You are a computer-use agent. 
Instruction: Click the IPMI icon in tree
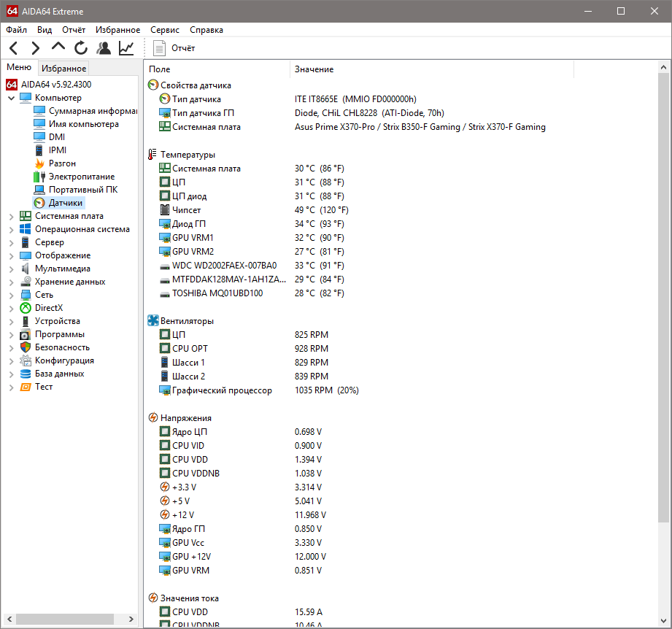(x=39, y=150)
